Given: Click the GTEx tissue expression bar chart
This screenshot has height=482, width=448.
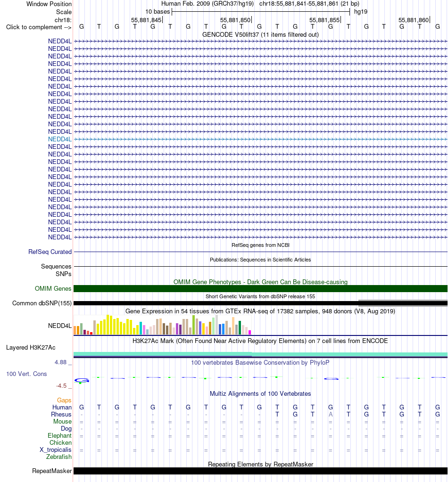Looking at the screenshot, I should 163,325.
